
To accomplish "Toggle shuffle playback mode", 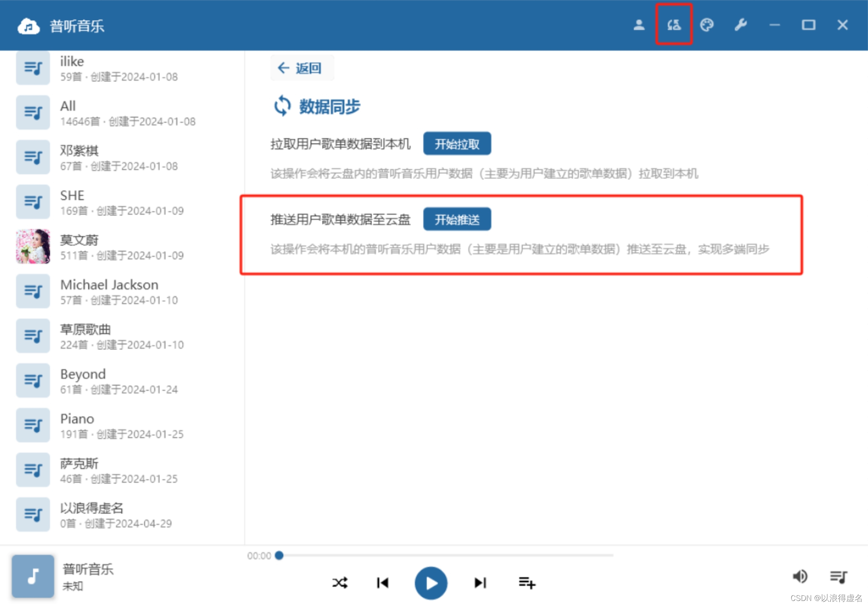I will [x=340, y=583].
